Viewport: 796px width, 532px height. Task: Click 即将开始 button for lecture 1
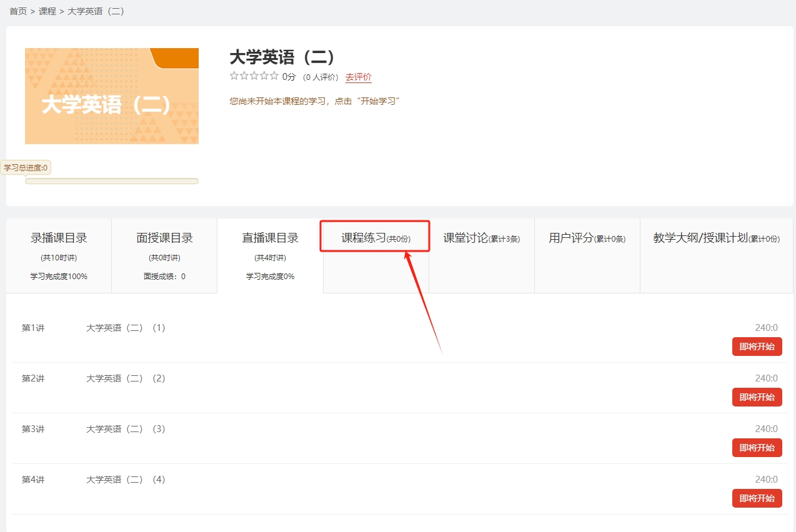[x=757, y=347]
